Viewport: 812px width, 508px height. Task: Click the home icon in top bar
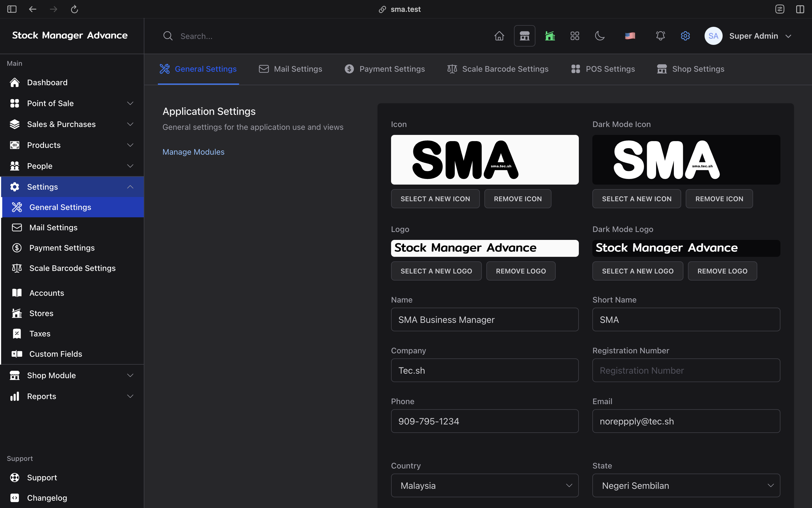point(499,36)
